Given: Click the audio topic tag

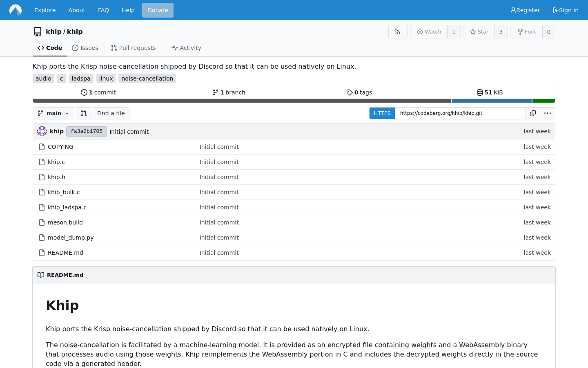Looking at the screenshot, I should pos(43,79).
